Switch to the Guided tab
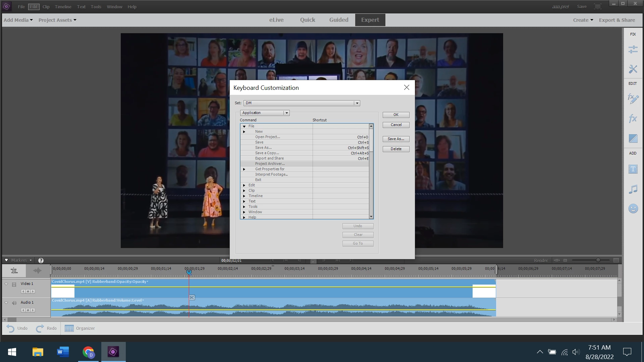The height and width of the screenshot is (362, 644). (x=338, y=20)
